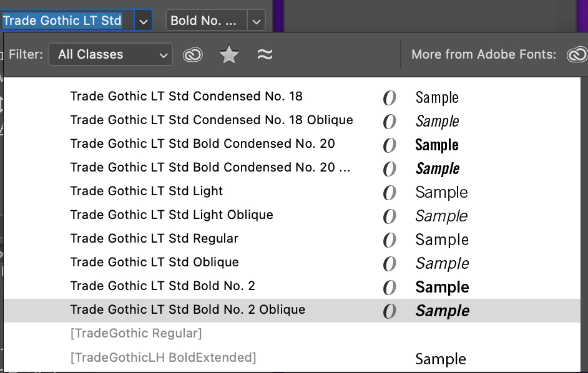
Task: Click OpenType icon beside Condensed No. 18
Action: pos(390,97)
